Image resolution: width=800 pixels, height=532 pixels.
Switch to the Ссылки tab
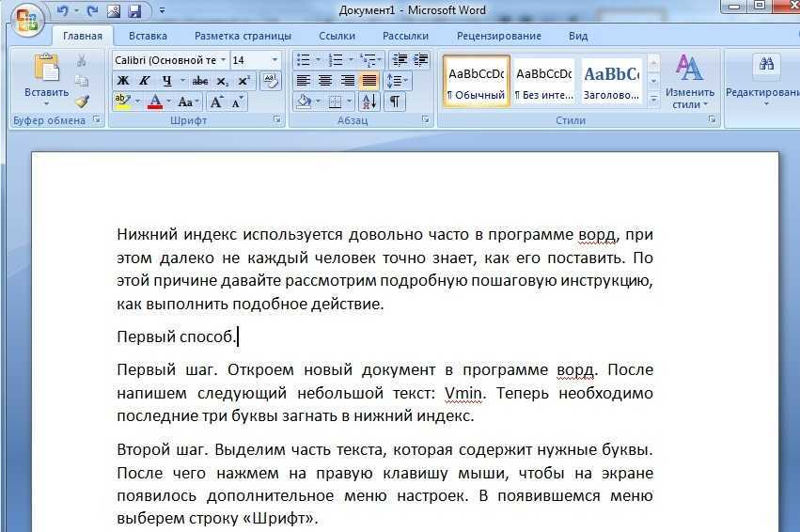click(337, 37)
